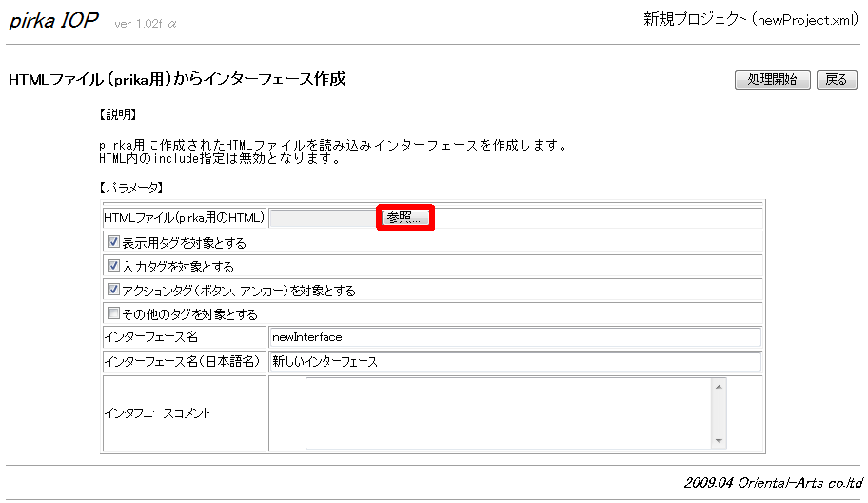Click the HTMLファイル(pirka用のHTML) label
Screen dimensions: 868x503
pos(184,218)
